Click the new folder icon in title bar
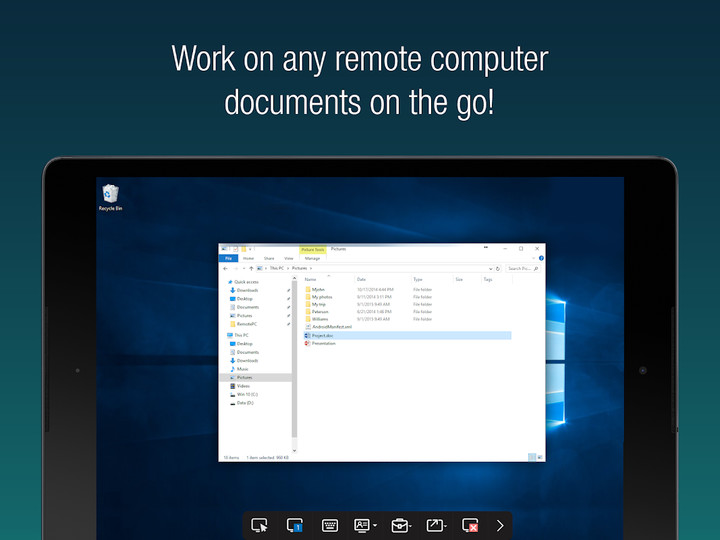The height and width of the screenshot is (540, 720). (x=243, y=249)
